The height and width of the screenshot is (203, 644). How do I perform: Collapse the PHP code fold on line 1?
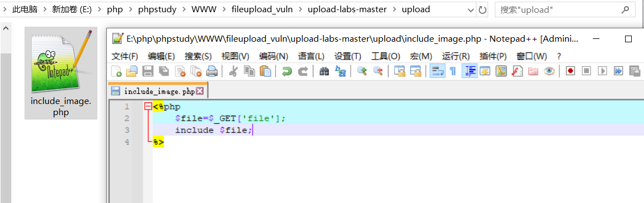(x=148, y=107)
